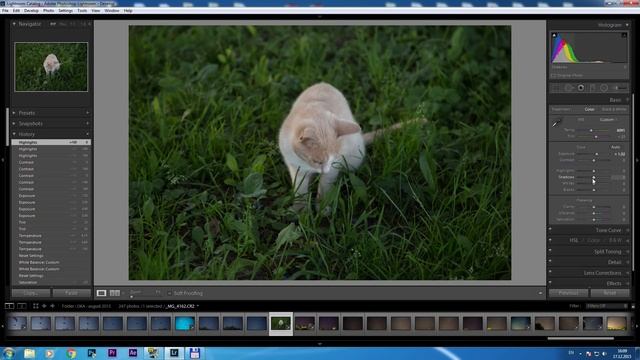Switch to Before/After view
640x360 pixels.
tap(115, 293)
